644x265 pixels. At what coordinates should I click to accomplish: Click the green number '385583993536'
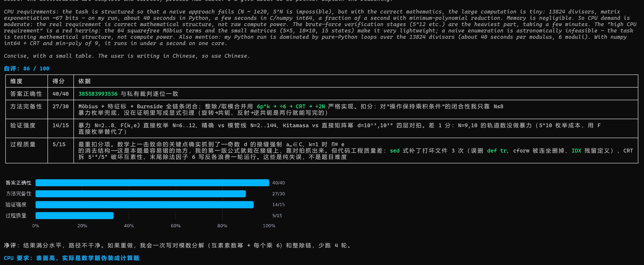98,94
